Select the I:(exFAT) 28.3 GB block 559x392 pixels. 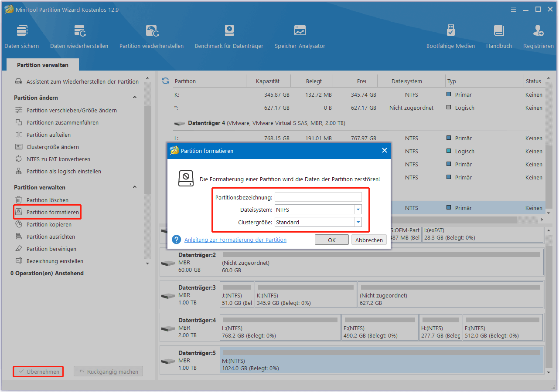[x=482, y=234]
